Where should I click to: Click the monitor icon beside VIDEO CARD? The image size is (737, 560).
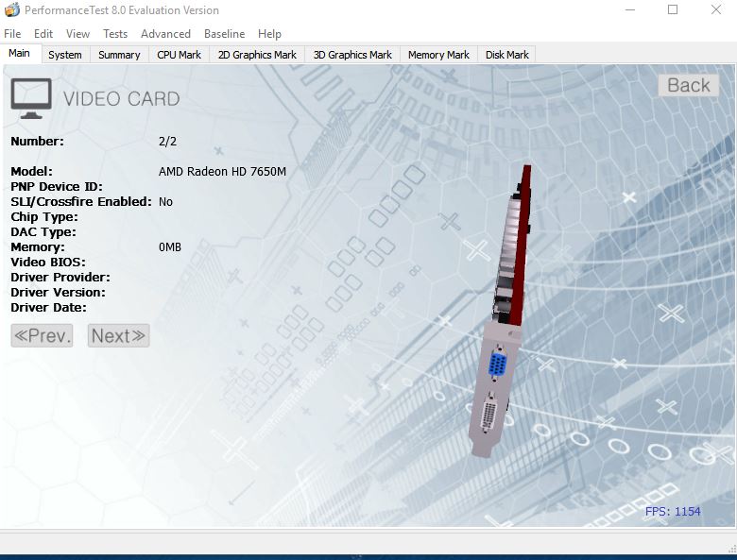31,98
